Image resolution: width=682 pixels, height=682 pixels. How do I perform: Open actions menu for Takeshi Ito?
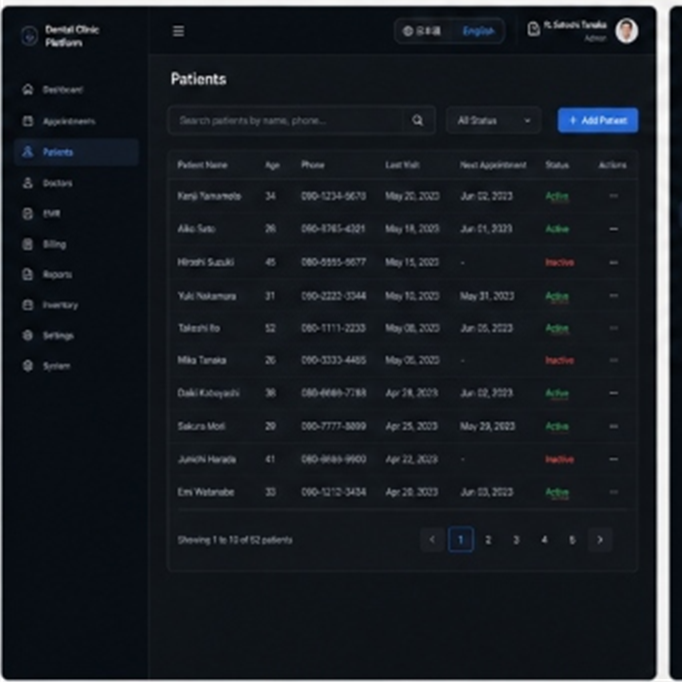tap(614, 328)
